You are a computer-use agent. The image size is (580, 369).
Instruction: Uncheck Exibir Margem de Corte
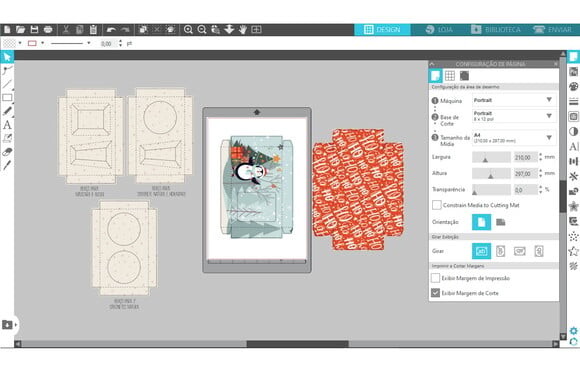coord(435,292)
